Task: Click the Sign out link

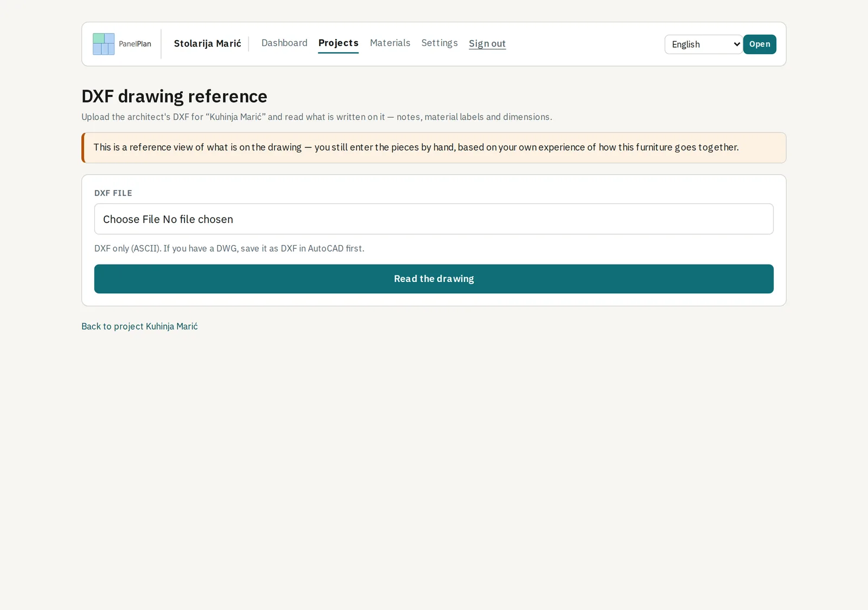Action: pyautogui.click(x=487, y=43)
